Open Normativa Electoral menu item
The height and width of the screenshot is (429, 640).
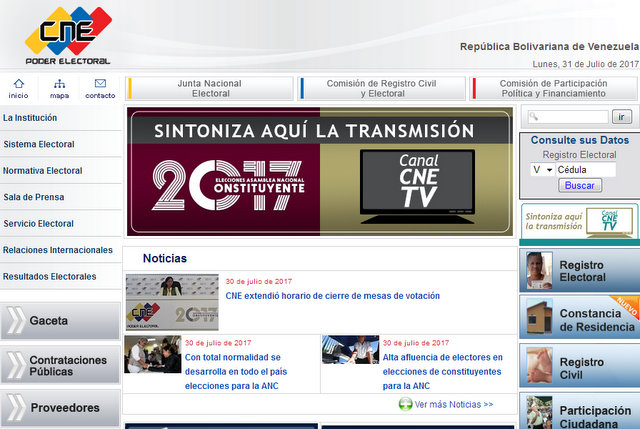(x=61, y=171)
